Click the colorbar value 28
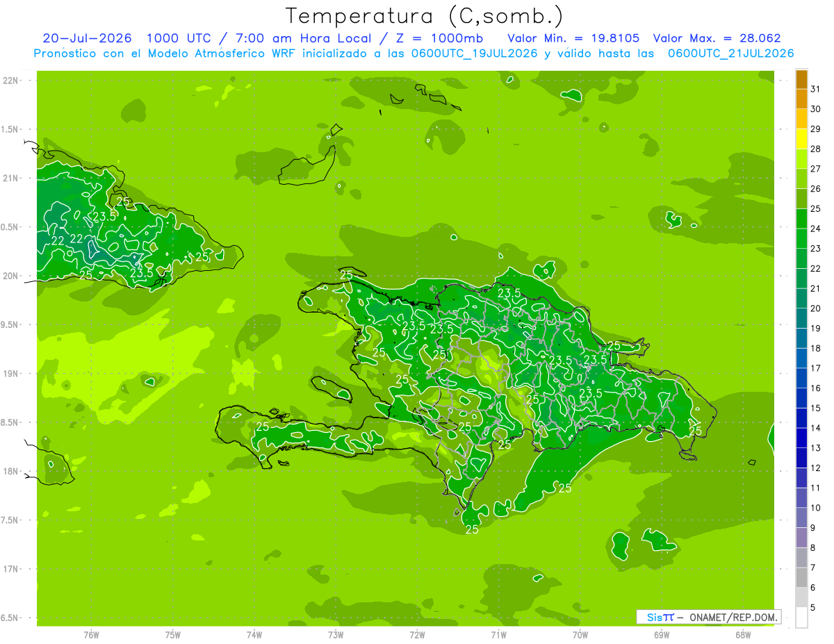834x644 pixels. coord(815,149)
